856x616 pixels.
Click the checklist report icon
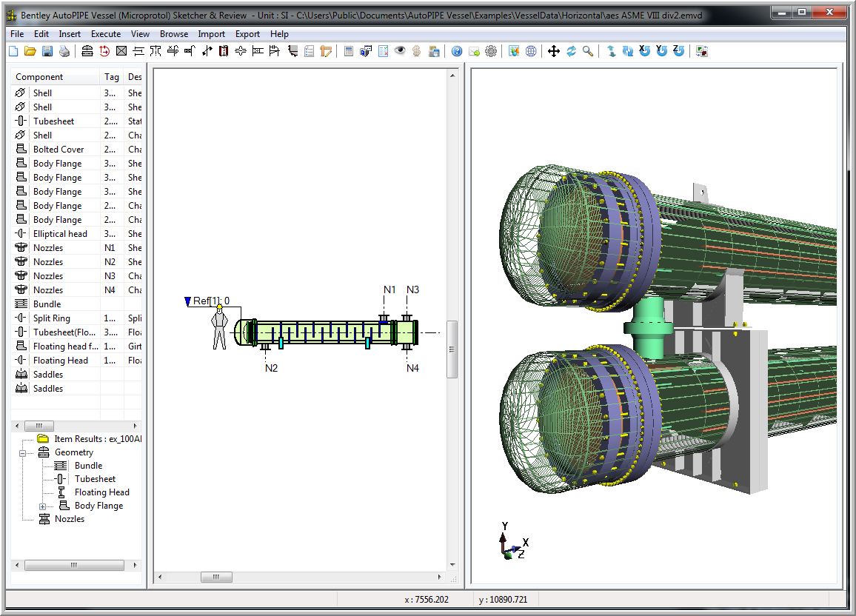pos(384,51)
